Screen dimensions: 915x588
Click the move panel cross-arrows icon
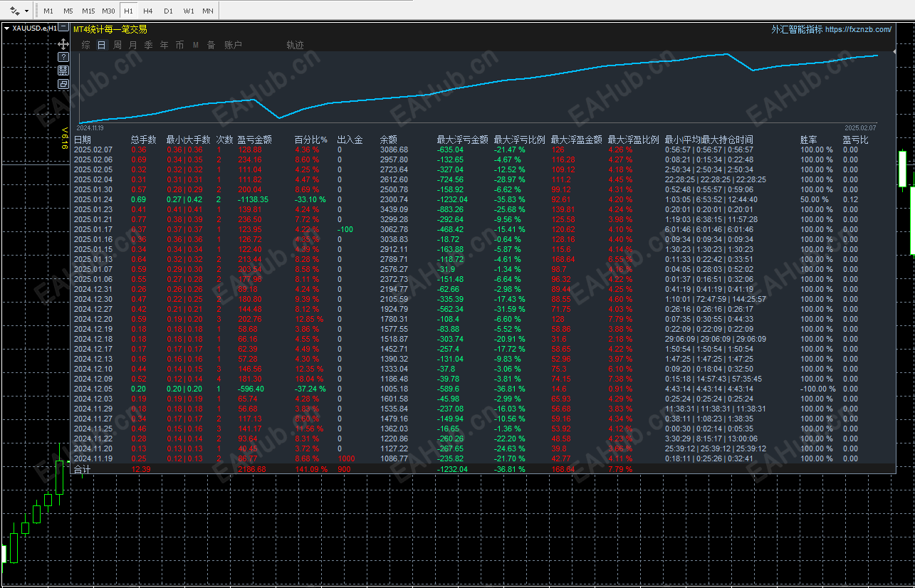pos(63,43)
